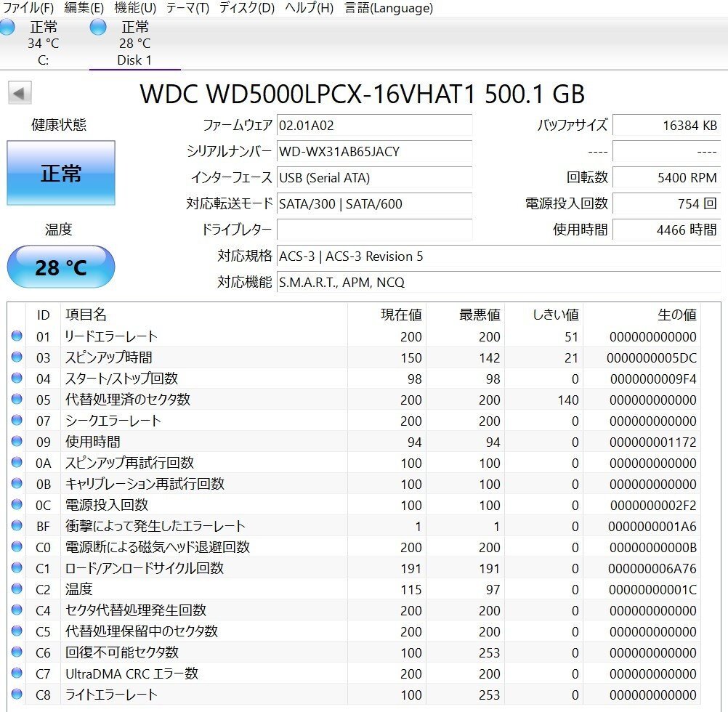Click the power on hours 4466 時間
Viewport: 728px width, 712px height.
click(667, 230)
